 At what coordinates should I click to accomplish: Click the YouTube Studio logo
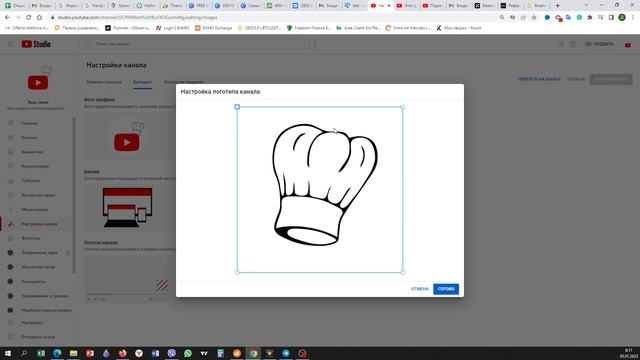pos(36,44)
